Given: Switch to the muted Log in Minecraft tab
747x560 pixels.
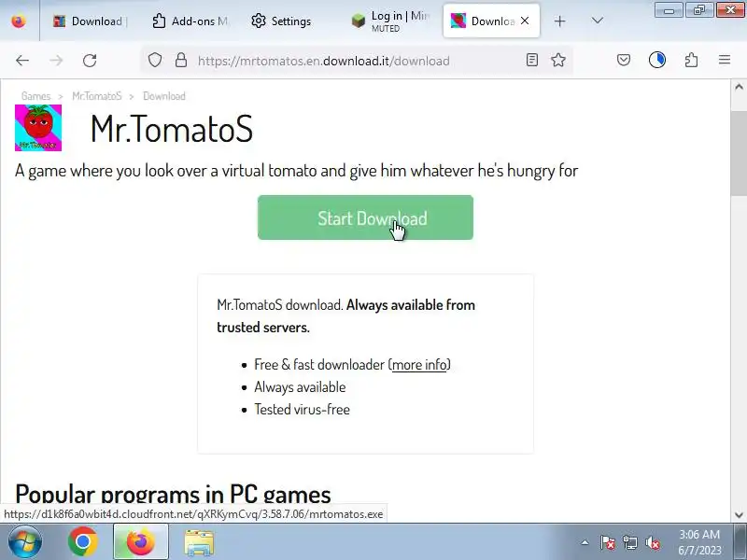Looking at the screenshot, I should (x=390, y=21).
